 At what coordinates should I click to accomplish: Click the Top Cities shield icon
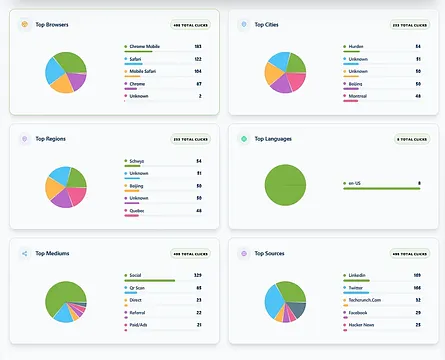244,24
